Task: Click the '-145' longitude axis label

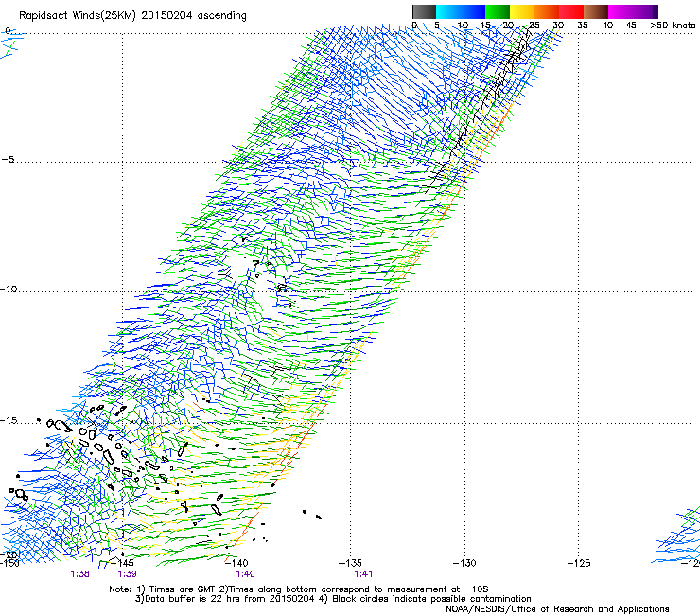Action: point(123,563)
